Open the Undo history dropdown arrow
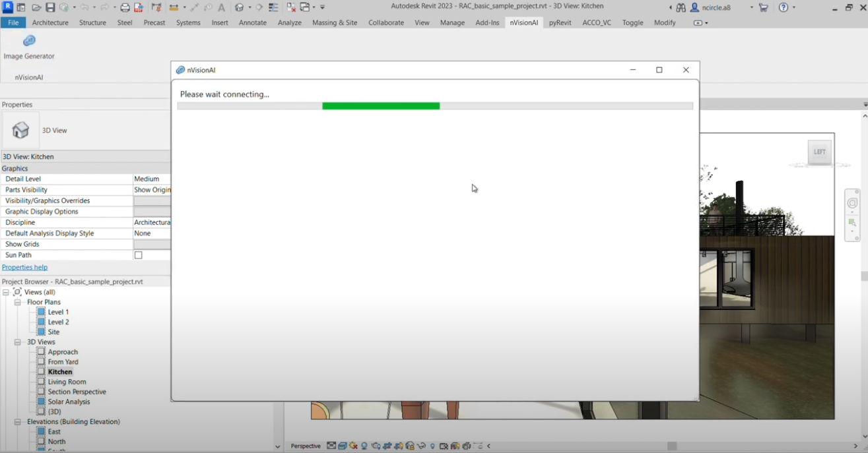This screenshot has height=453, width=868. pos(94,7)
